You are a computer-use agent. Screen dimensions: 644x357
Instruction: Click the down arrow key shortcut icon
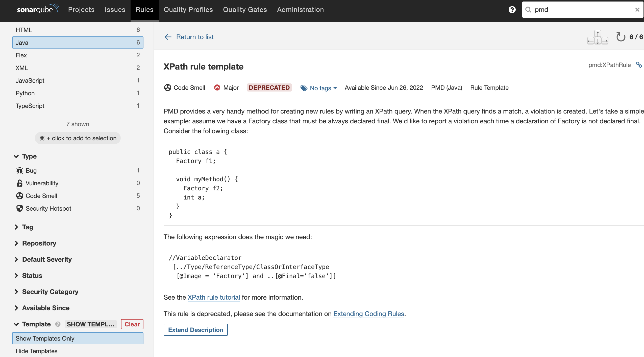598,41
